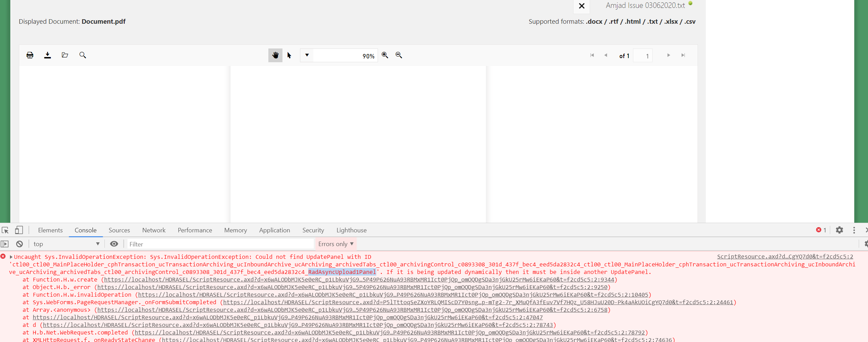Activate the hand pan tool
This screenshot has height=342, width=868.
pyautogui.click(x=275, y=55)
